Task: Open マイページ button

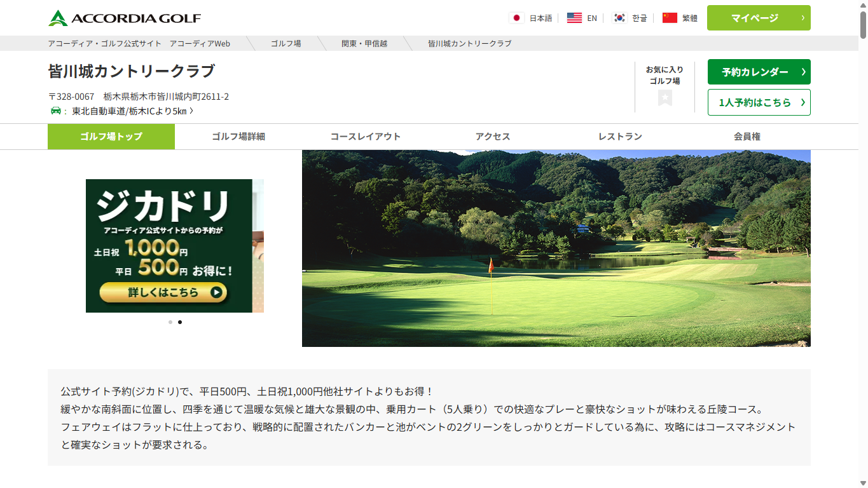Action: click(x=759, y=18)
